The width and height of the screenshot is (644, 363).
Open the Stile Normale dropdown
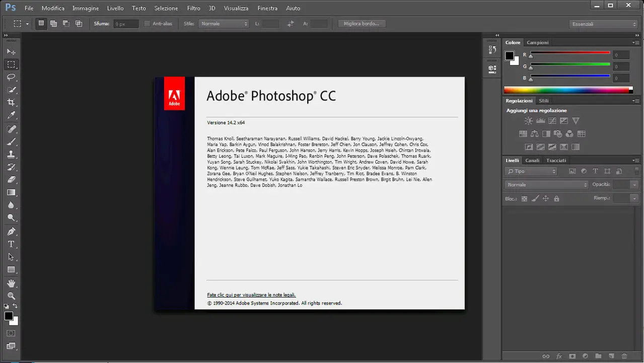(224, 24)
